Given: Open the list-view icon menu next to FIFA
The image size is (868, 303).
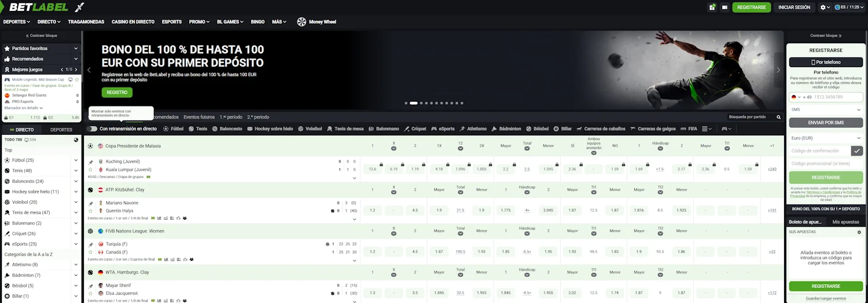Looking at the screenshot, I should (x=707, y=128).
